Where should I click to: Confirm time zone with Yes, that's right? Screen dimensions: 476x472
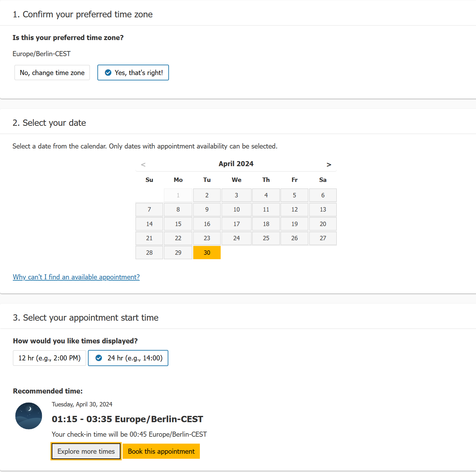tap(133, 73)
